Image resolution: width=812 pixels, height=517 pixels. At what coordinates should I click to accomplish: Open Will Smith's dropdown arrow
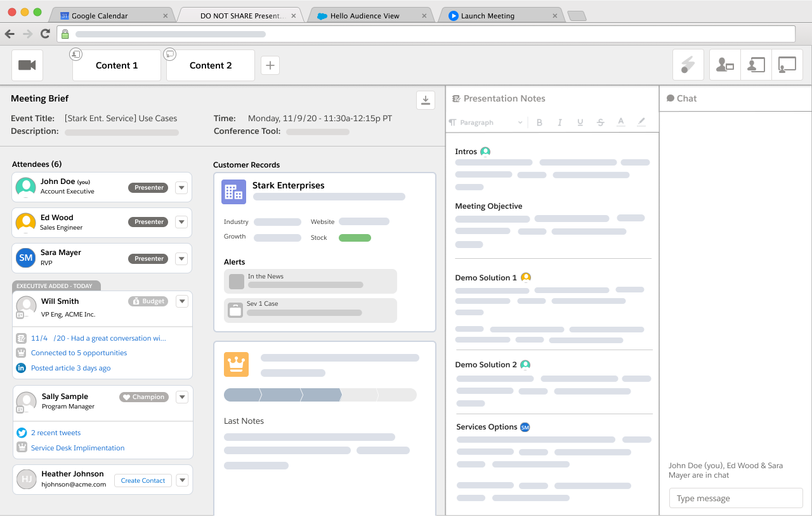click(x=181, y=301)
